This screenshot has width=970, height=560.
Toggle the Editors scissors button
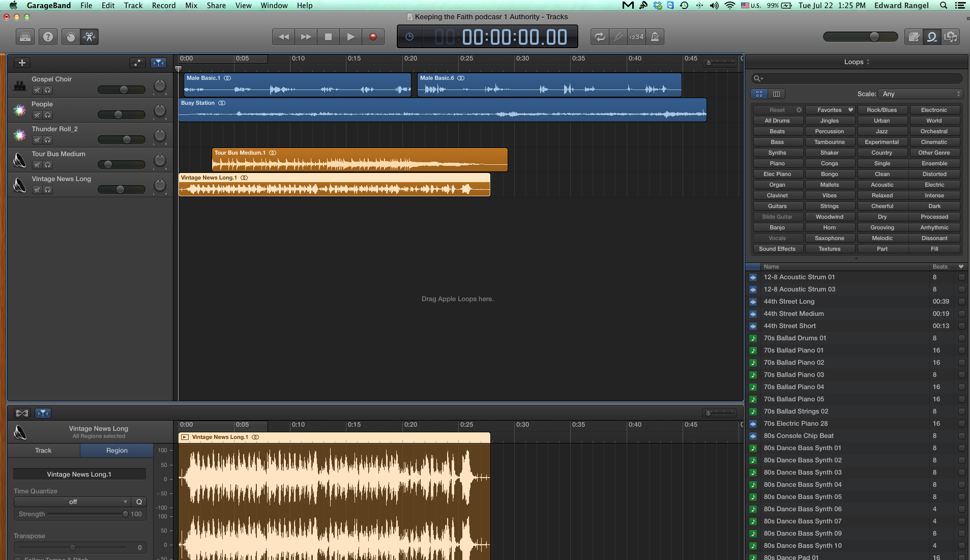[90, 37]
